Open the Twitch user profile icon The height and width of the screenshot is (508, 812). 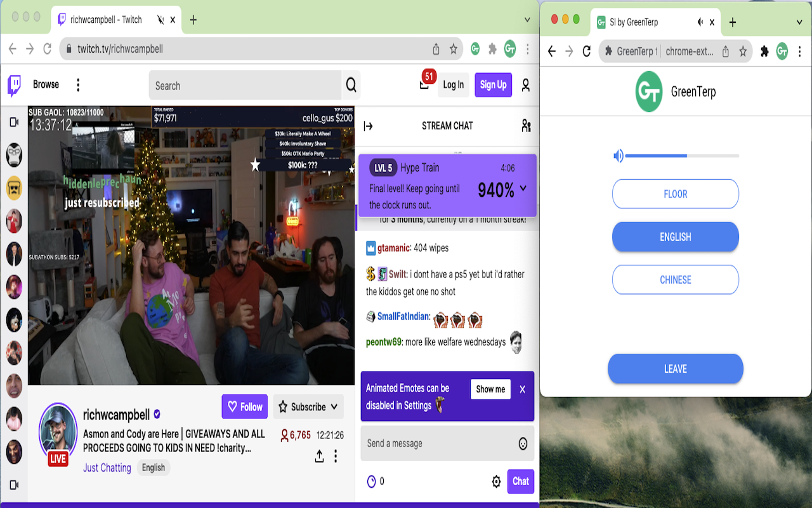click(525, 85)
